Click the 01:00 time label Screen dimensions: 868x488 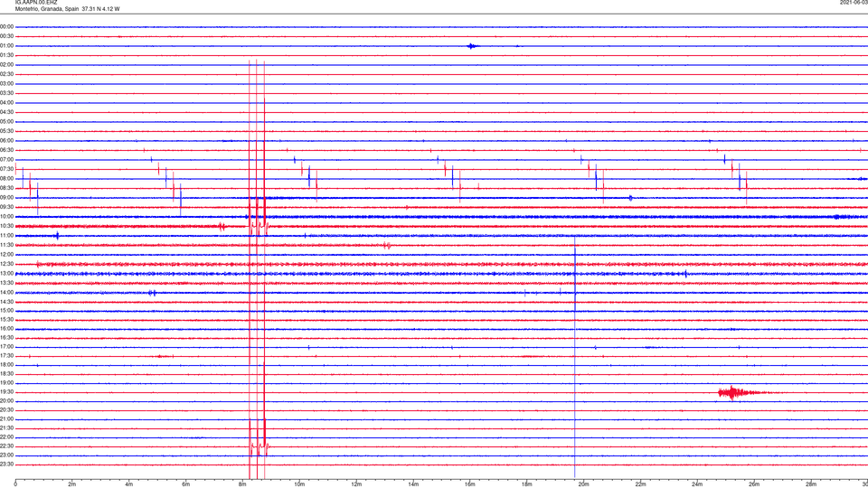(6, 46)
